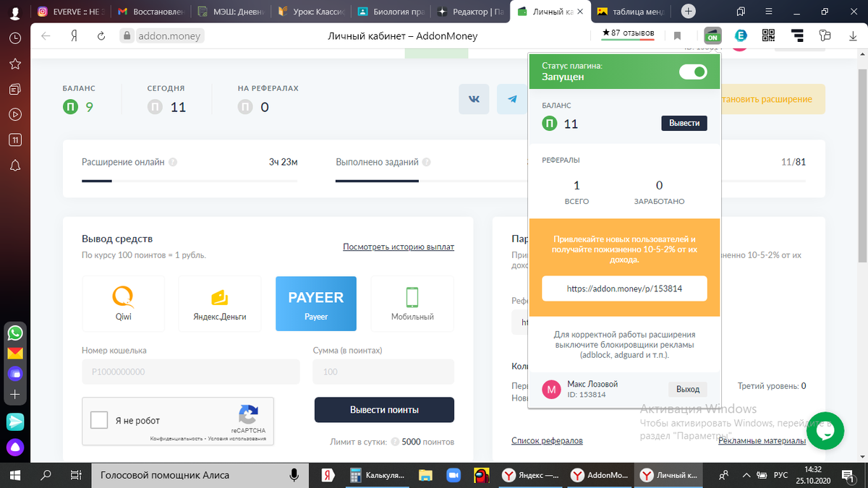Open the Windows Start menu

pyautogui.click(x=15, y=475)
